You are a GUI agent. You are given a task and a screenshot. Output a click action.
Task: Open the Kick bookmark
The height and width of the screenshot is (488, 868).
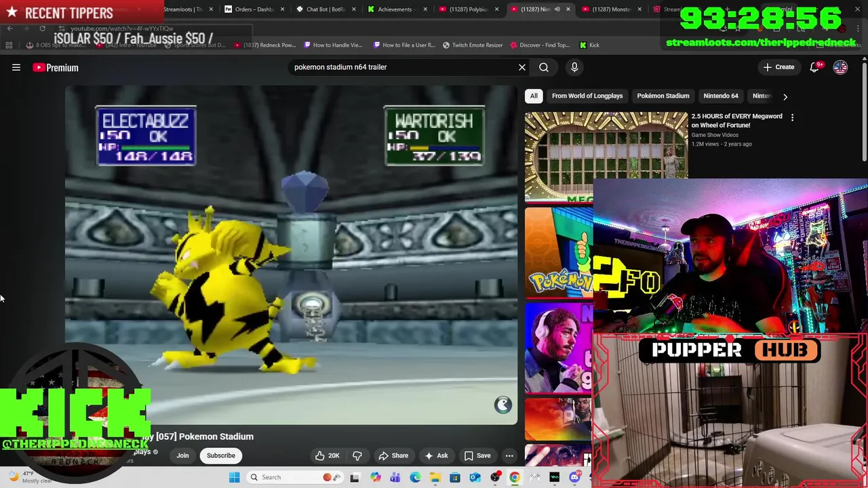point(589,45)
